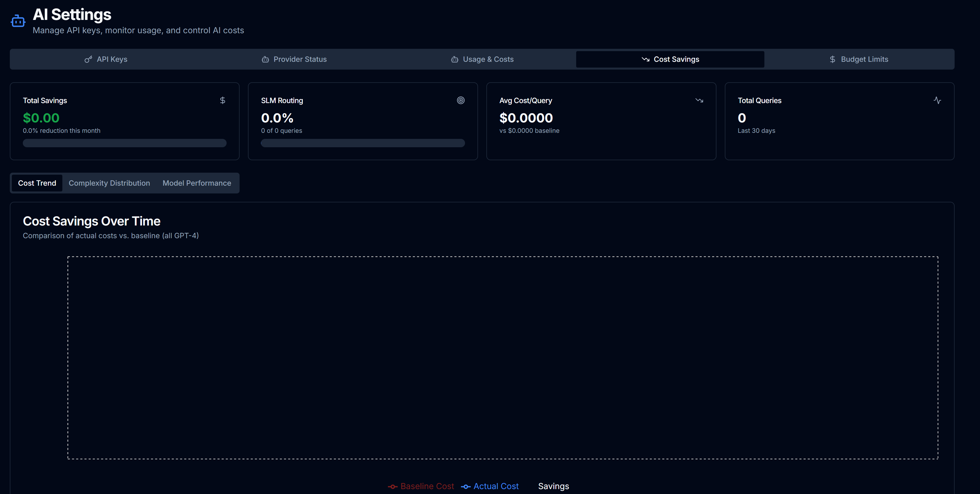The height and width of the screenshot is (494, 980).
Task: Switch to the Model Performance view
Action: 197,183
